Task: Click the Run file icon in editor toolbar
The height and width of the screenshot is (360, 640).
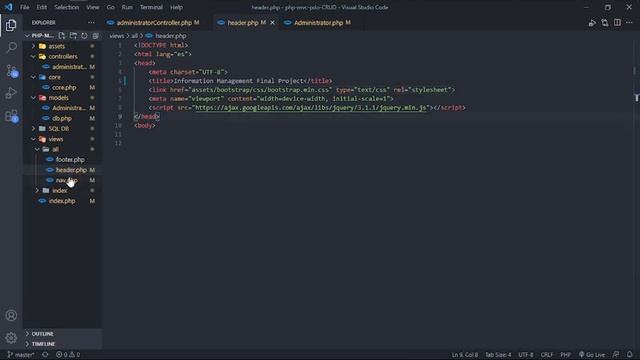Action: coord(592,23)
